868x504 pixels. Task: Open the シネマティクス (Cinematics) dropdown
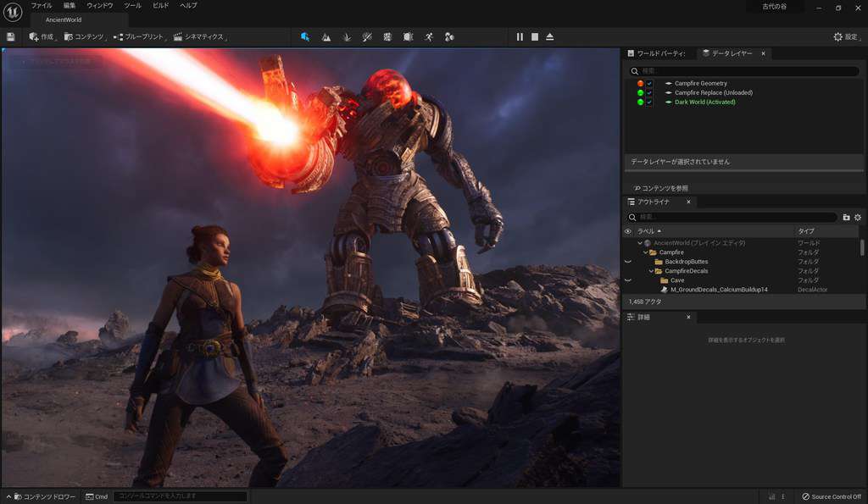[200, 37]
